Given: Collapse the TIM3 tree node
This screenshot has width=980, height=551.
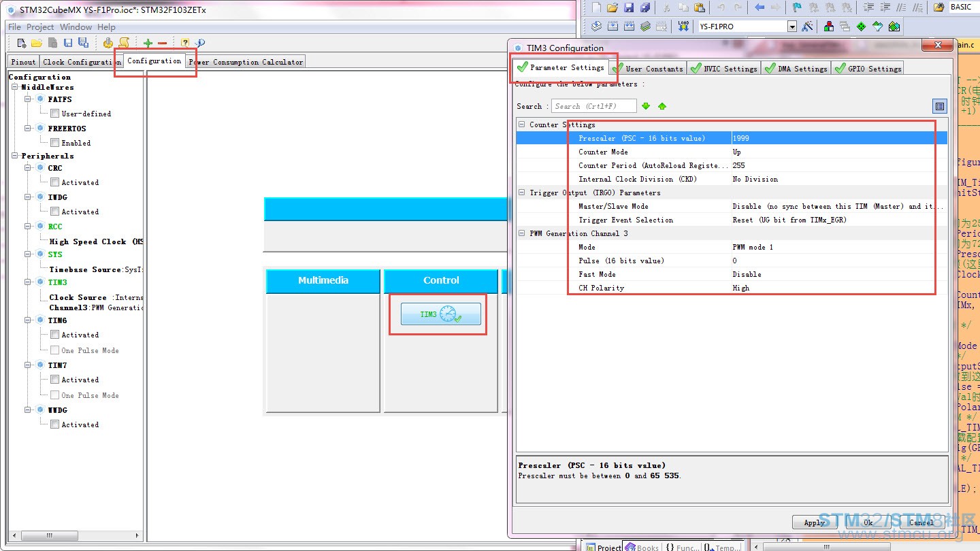Looking at the screenshot, I should pyautogui.click(x=29, y=282).
